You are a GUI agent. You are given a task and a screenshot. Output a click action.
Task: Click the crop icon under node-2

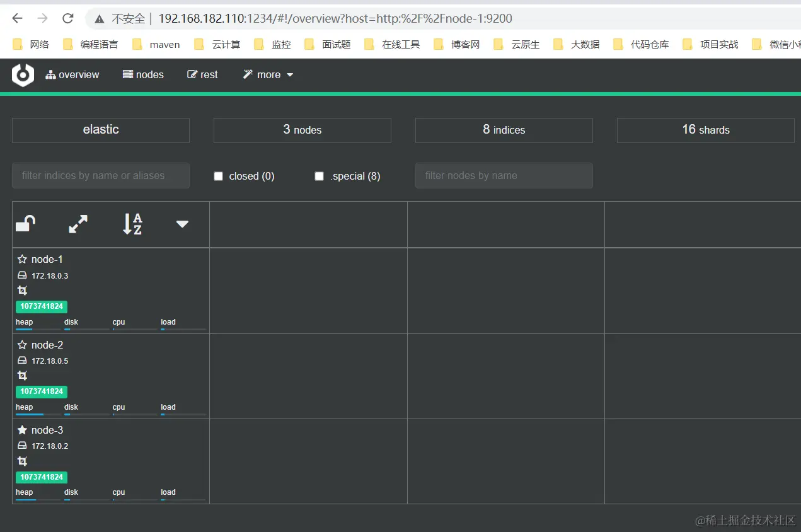(x=22, y=376)
